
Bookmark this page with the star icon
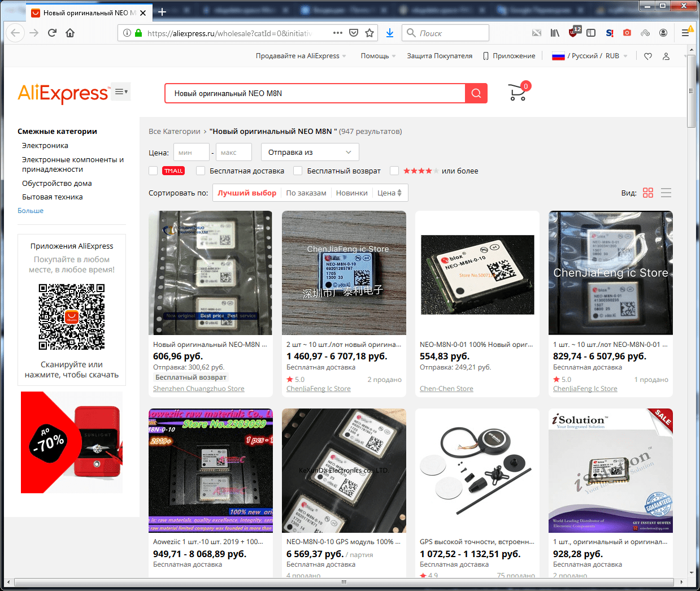point(369,33)
